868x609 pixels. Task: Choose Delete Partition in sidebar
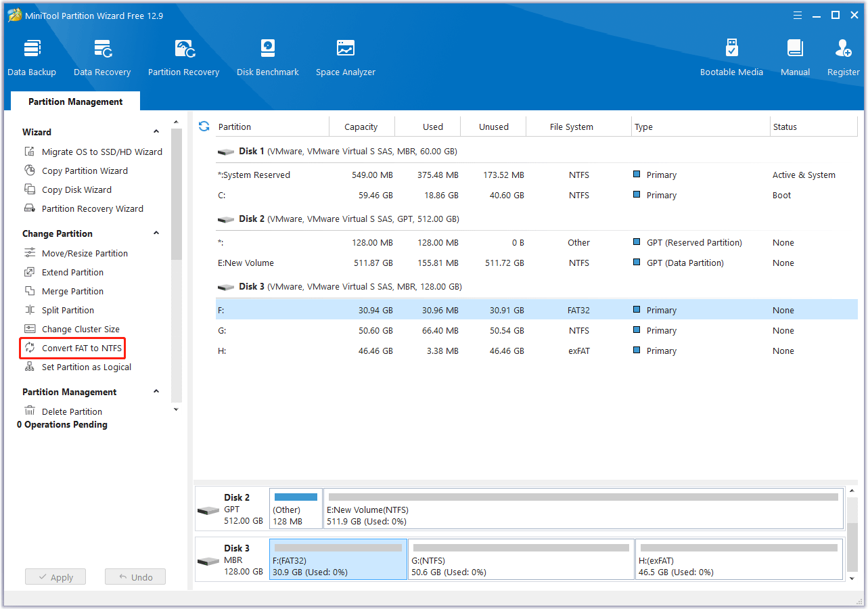[x=63, y=411]
